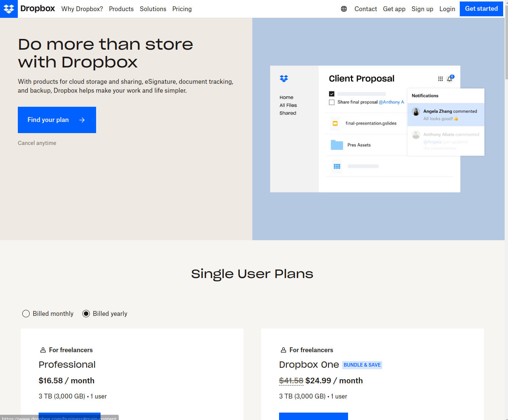Screen dimensions: 508x420
Task: Click the Dropbox One plan title
Action: [x=309, y=365]
